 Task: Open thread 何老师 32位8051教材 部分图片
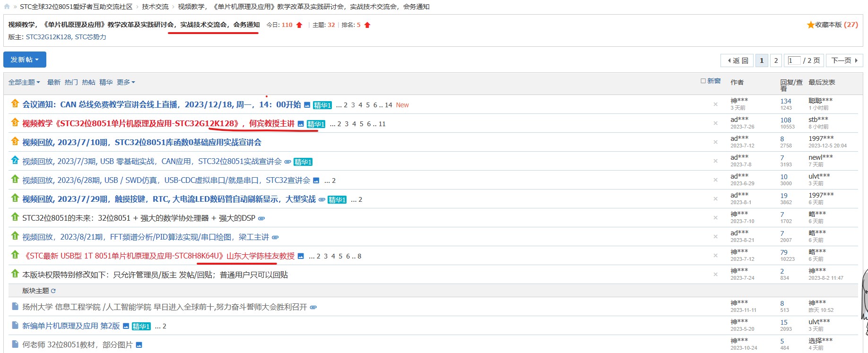78,344
